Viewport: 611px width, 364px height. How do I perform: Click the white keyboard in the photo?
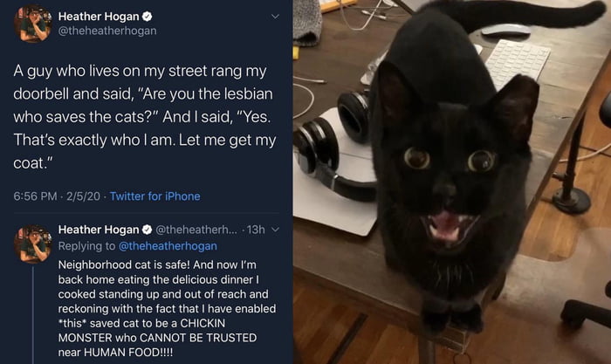tap(517, 62)
